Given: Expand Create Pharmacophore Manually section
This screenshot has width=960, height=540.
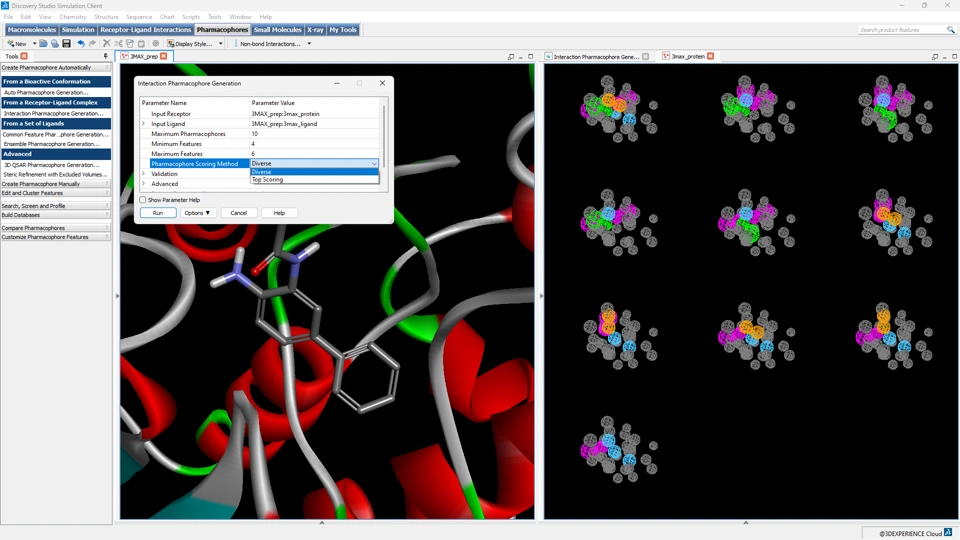Looking at the screenshot, I should (55, 184).
